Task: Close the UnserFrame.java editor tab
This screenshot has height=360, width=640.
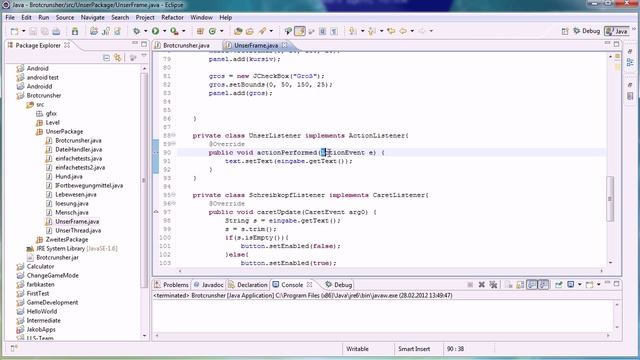Action: tap(284, 45)
